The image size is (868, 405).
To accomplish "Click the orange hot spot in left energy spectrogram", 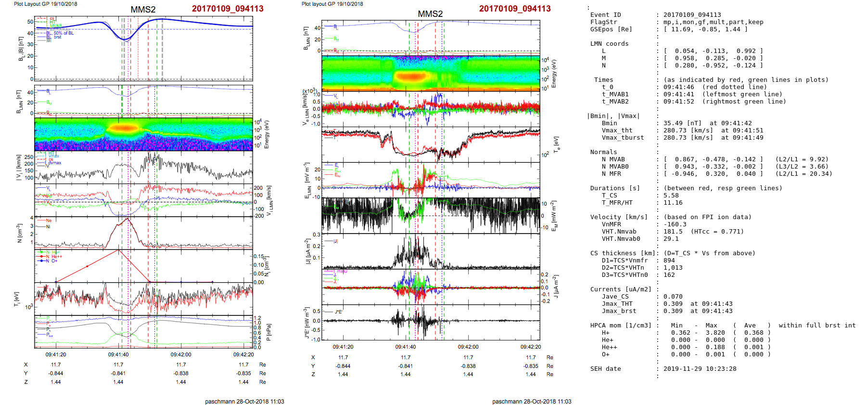I will tap(124, 128).
